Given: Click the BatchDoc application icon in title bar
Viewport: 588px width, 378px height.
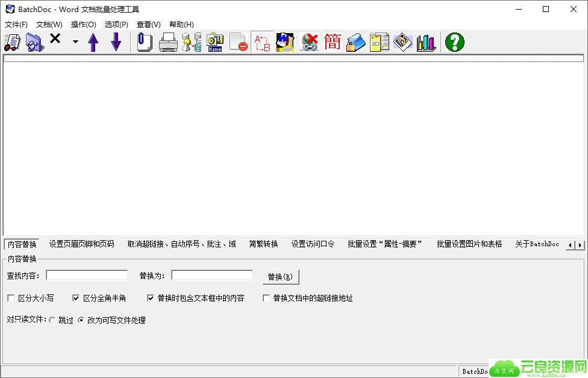Looking at the screenshot, I should click(10, 9).
